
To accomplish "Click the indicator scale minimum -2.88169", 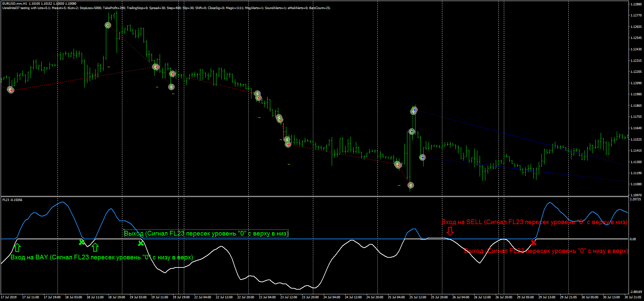I will click(635, 292).
